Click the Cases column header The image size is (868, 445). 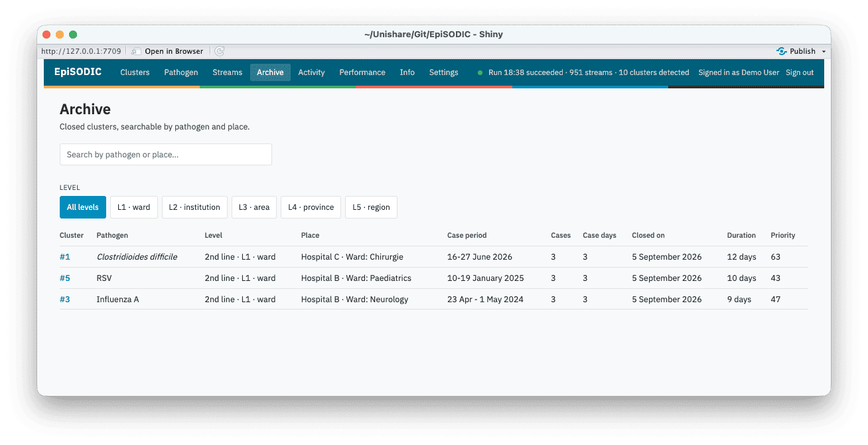[x=561, y=235]
